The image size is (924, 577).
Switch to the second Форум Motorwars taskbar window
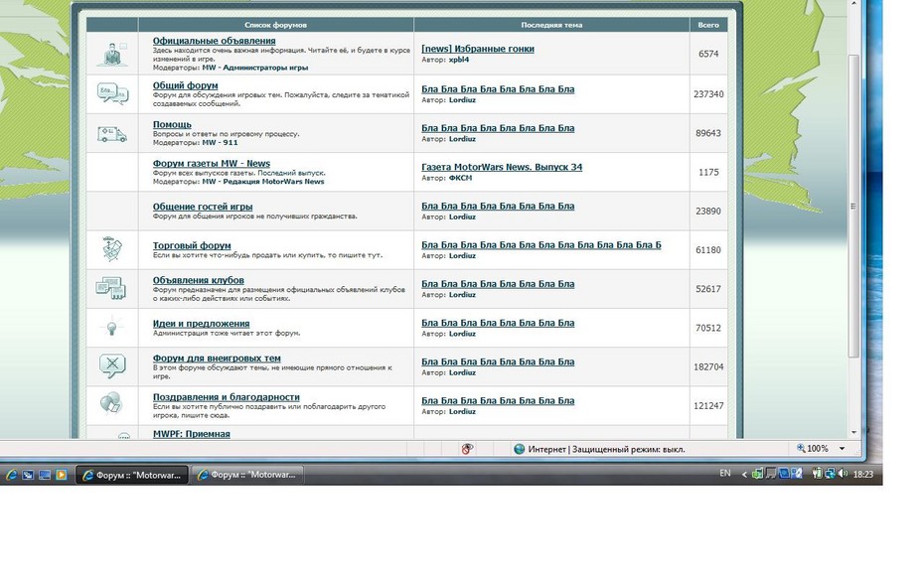point(247,475)
